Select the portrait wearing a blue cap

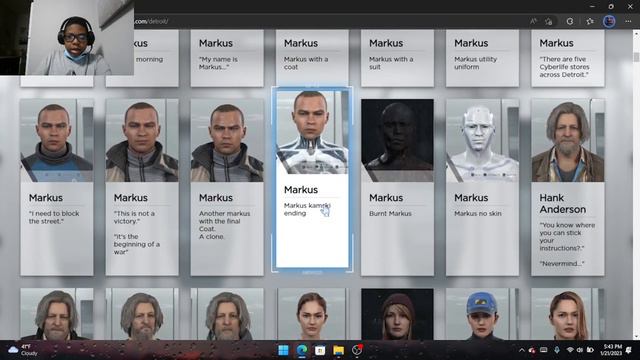(x=482, y=314)
